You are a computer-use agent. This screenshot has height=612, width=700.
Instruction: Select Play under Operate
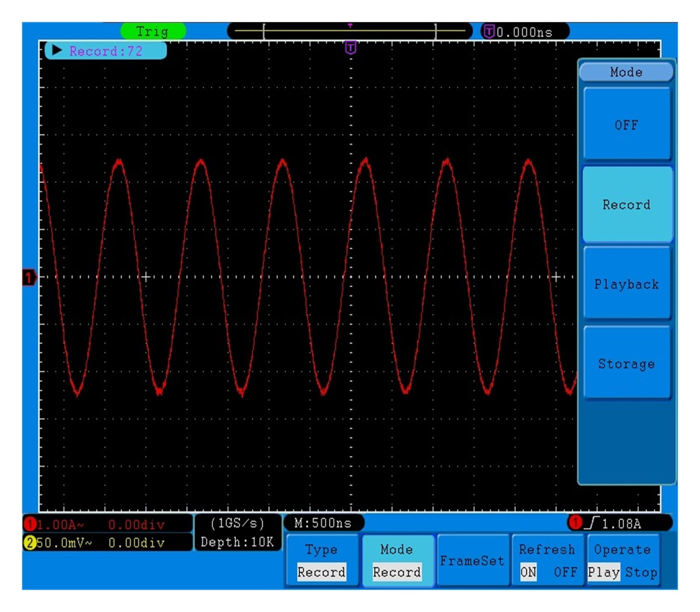[x=604, y=572]
